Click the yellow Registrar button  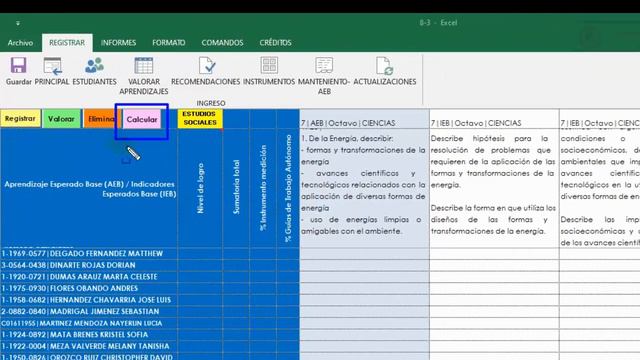pos(20,119)
